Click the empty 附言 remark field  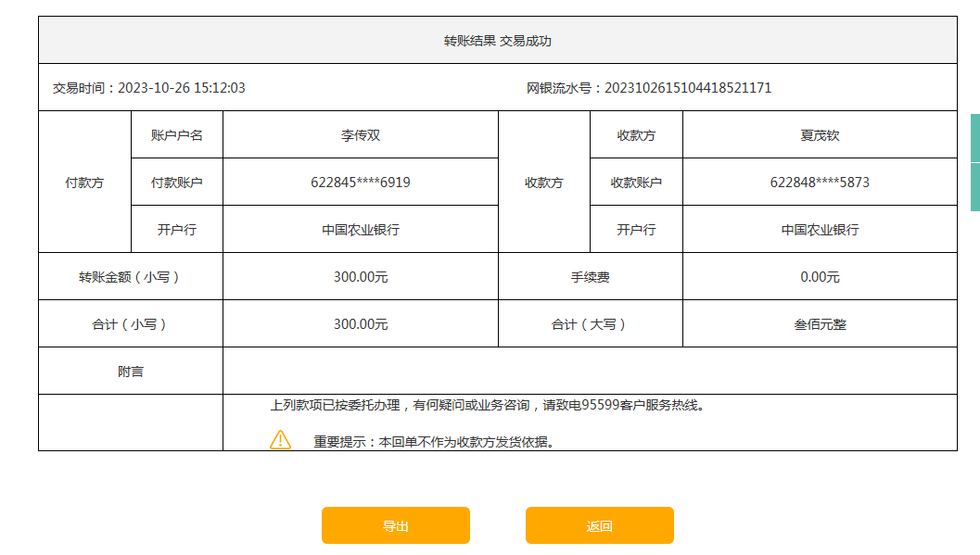(589, 372)
